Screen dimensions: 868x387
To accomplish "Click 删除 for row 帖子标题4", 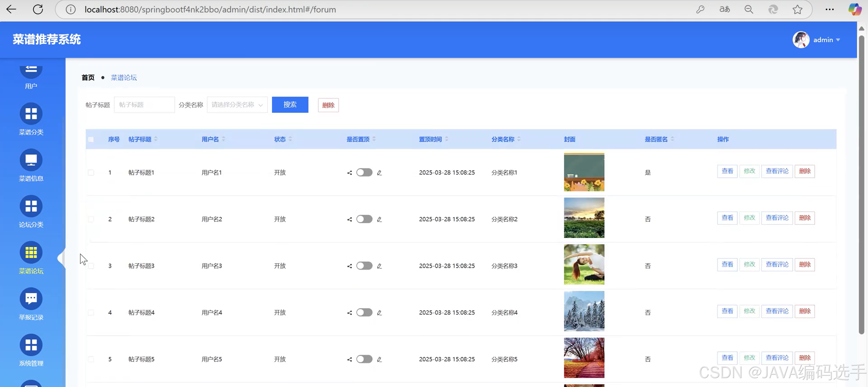I will pyautogui.click(x=805, y=311).
